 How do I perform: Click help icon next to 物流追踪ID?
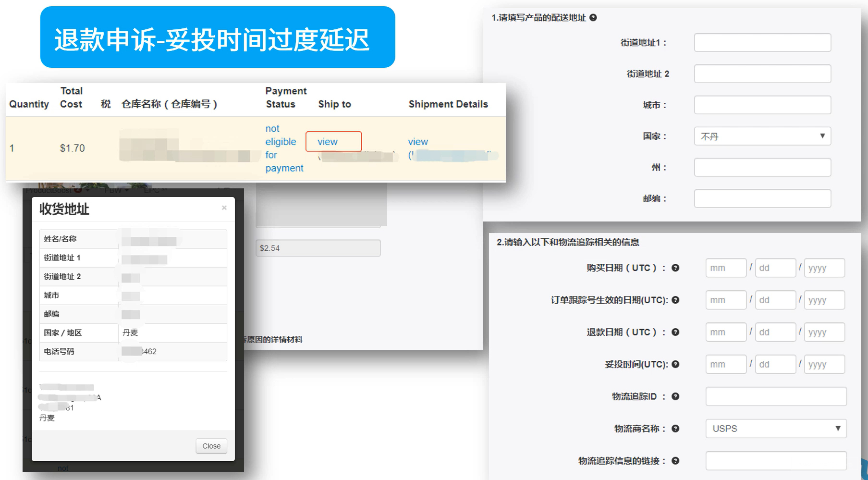675,397
